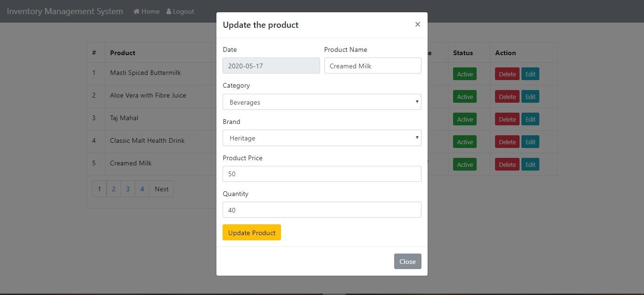The height and width of the screenshot is (295, 644).
Task: Go to pagination page 1
Action: [99, 189]
